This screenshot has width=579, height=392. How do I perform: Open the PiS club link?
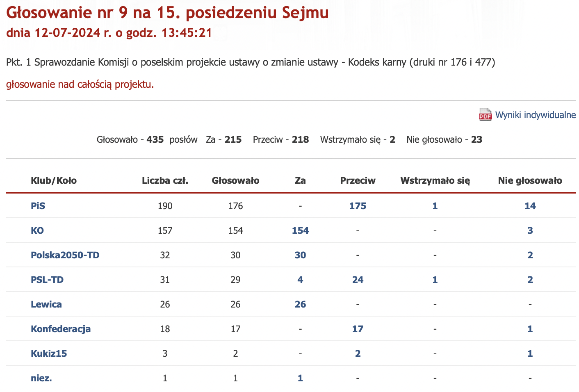38,206
